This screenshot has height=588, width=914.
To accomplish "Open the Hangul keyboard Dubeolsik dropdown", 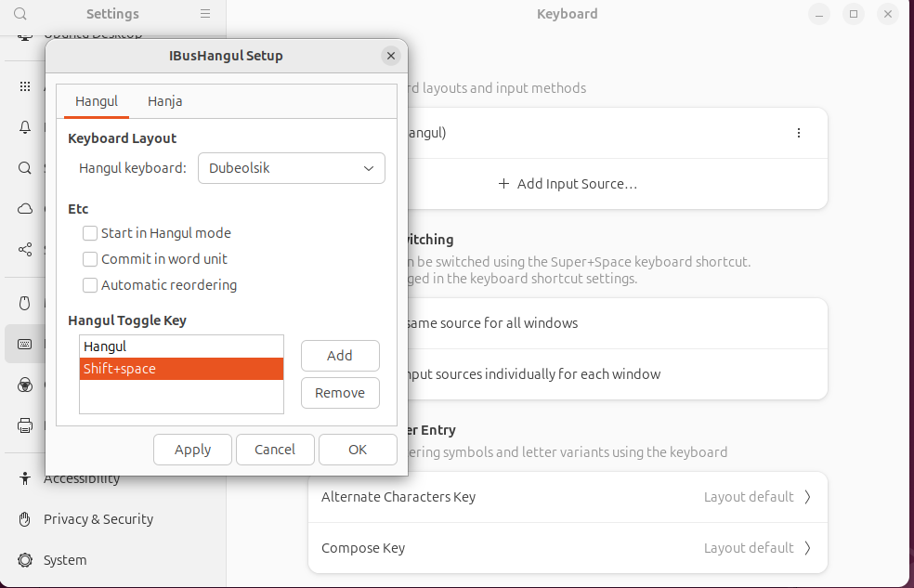I will [x=292, y=168].
